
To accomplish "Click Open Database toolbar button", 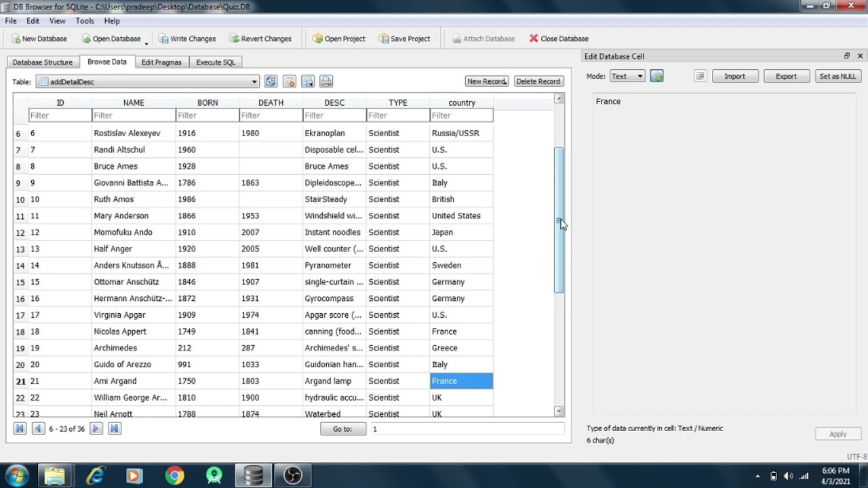I will coord(111,39).
